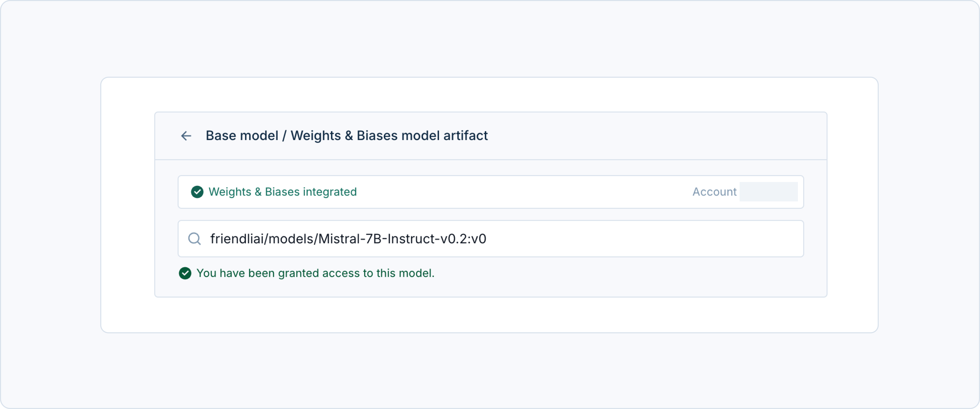The height and width of the screenshot is (409, 980).
Task: Click "You have been granted access" message
Action: 315,273
